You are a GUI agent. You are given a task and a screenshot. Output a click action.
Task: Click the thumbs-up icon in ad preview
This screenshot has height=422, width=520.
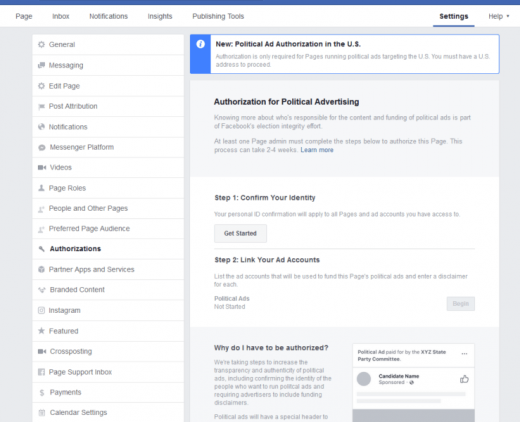click(x=464, y=379)
